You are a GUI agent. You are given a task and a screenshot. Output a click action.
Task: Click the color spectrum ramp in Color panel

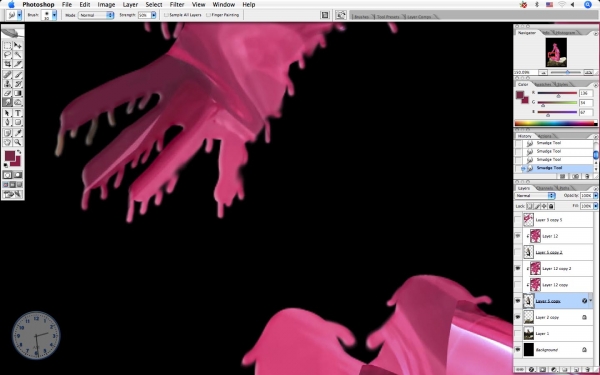pos(556,123)
